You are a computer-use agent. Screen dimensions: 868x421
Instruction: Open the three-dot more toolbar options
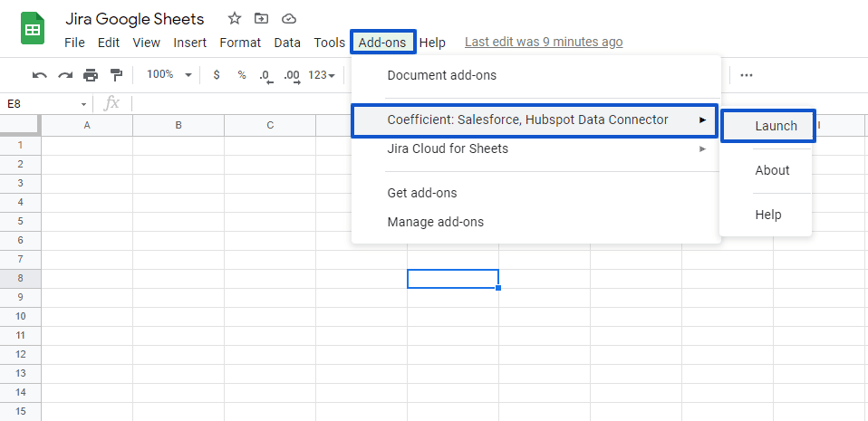point(747,75)
